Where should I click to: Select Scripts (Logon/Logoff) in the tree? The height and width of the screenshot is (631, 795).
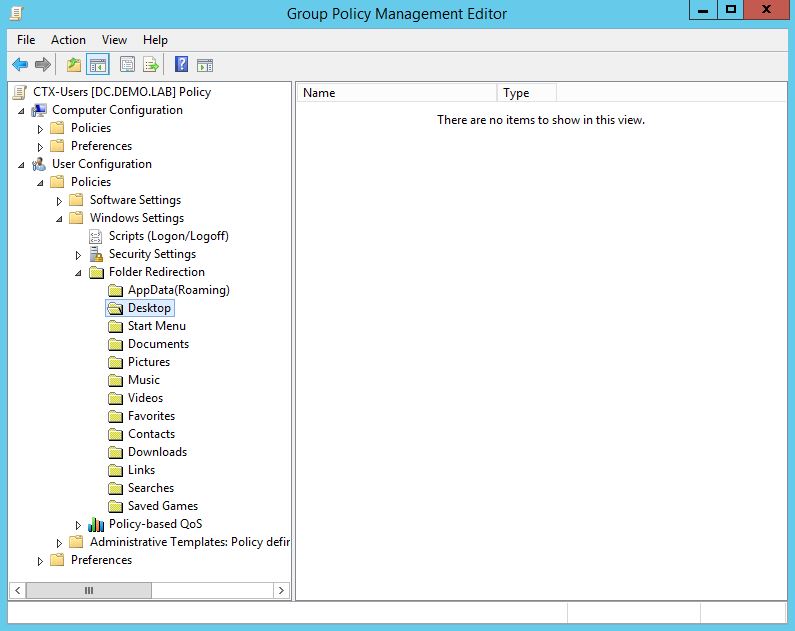pyautogui.click(x=168, y=236)
